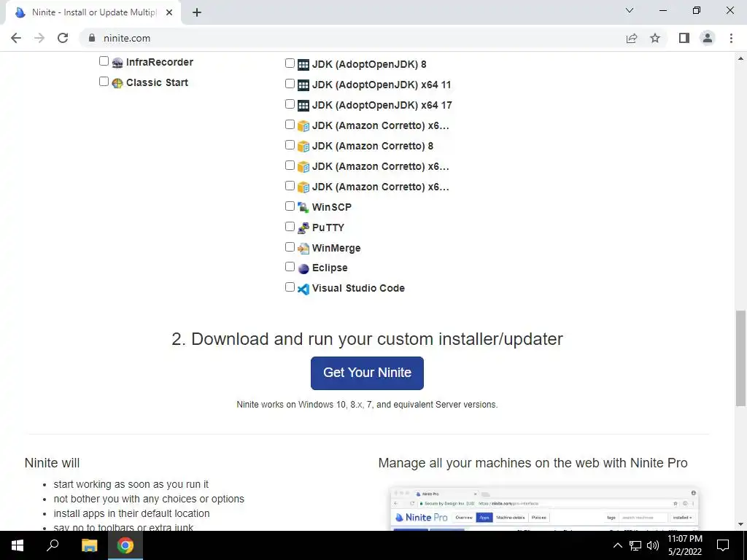Enable the JDK (Amazon Corretto) 8 checkbox
747x560 pixels.
coord(290,145)
